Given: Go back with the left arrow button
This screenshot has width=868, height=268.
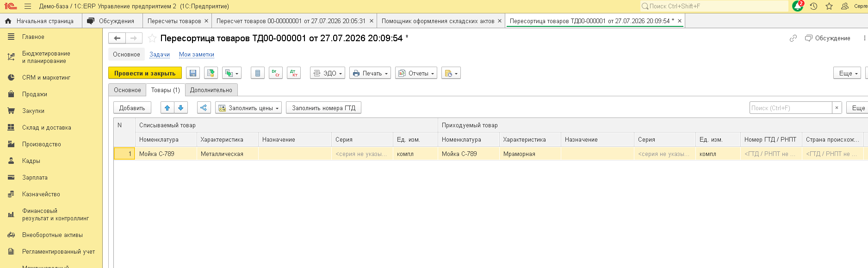Looking at the screenshot, I should pos(117,38).
